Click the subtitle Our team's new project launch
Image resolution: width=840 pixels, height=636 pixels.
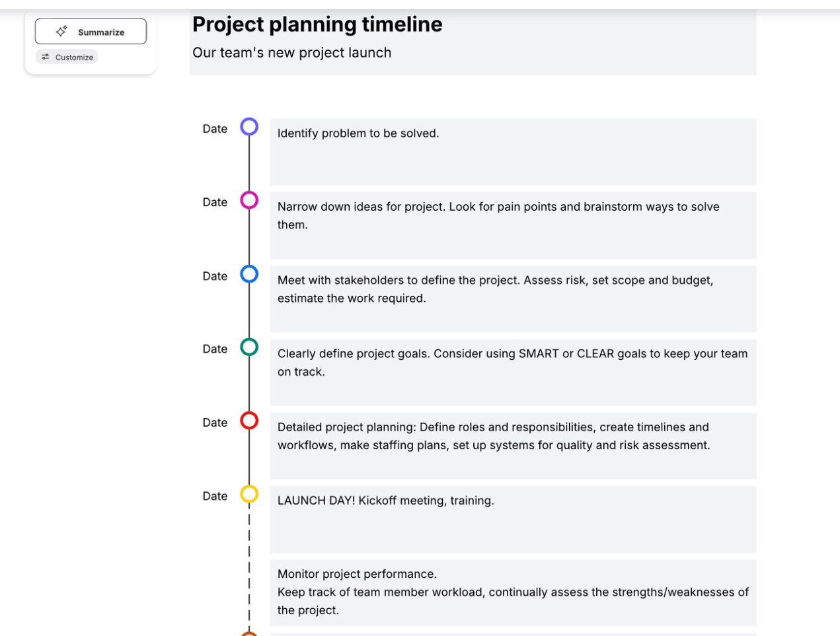coord(291,52)
